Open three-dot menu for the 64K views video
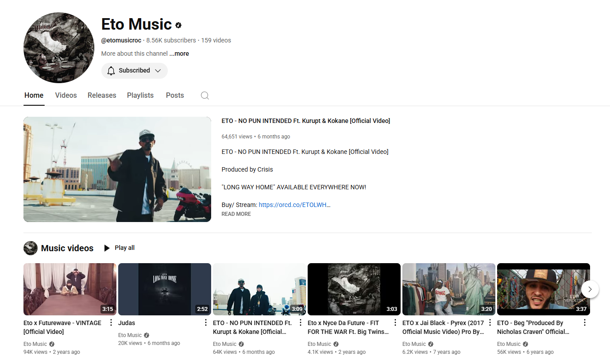 tap(301, 323)
